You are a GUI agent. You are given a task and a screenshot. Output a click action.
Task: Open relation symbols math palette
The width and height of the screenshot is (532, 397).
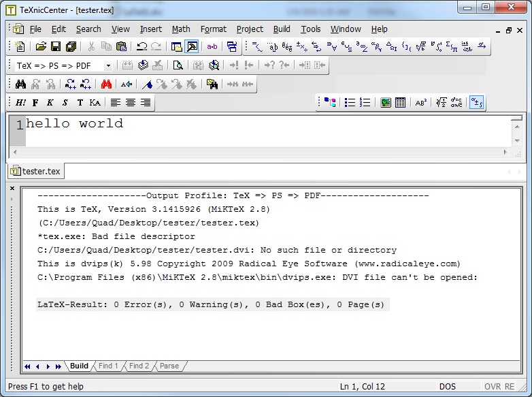coord(257,46)
